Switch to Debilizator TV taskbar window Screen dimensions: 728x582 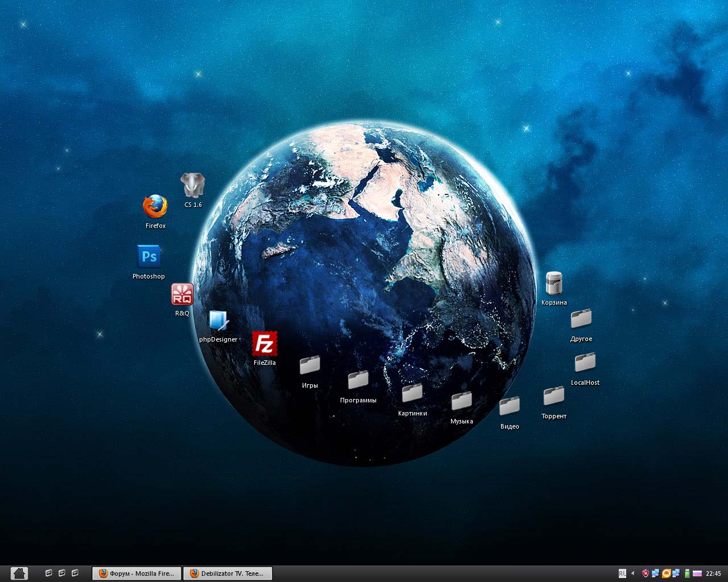[227, 573]
